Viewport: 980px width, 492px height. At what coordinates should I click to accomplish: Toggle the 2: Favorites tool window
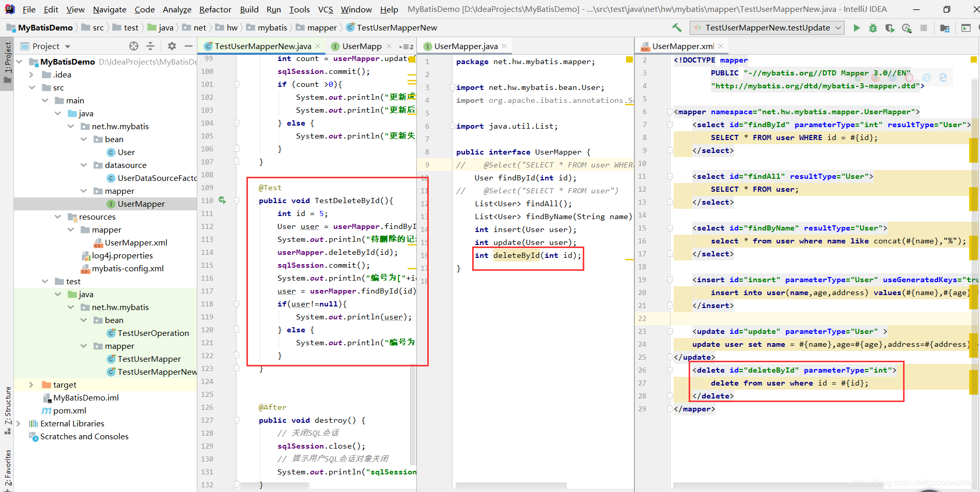[x=7, y=469]
